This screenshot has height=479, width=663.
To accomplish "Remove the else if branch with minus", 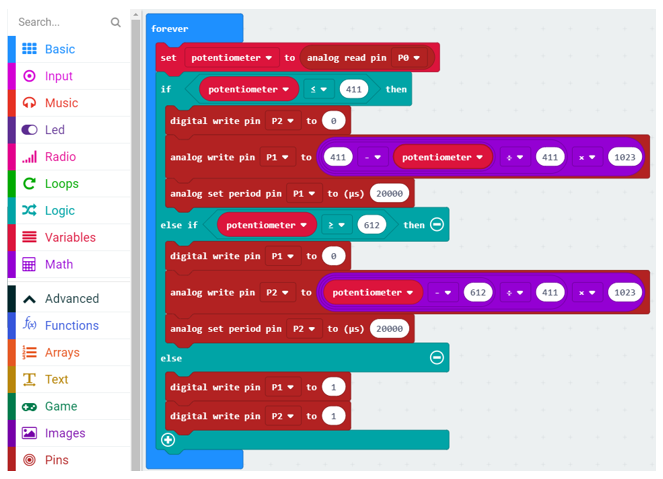I will pyautogui.click(x=437, y=224).
